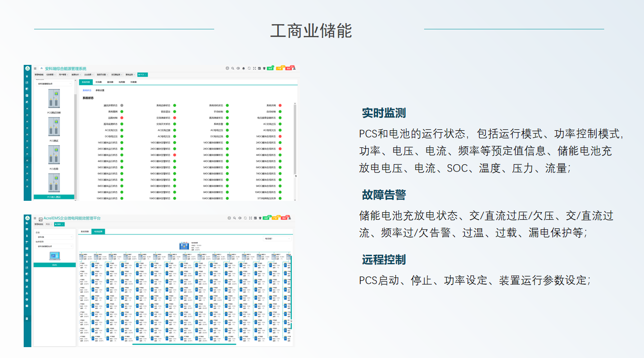Screen dimensions: 644x358
Task: Click the notification bell icon in upper toolbar
Action: pos(244,68)
